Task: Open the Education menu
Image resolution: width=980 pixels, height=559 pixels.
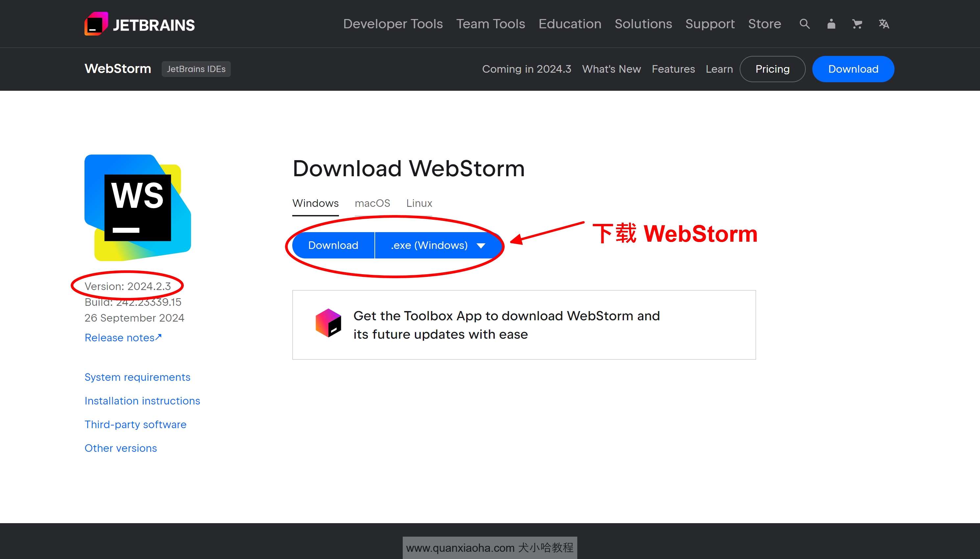Action: pyautogui.click(x=570, y=24)
